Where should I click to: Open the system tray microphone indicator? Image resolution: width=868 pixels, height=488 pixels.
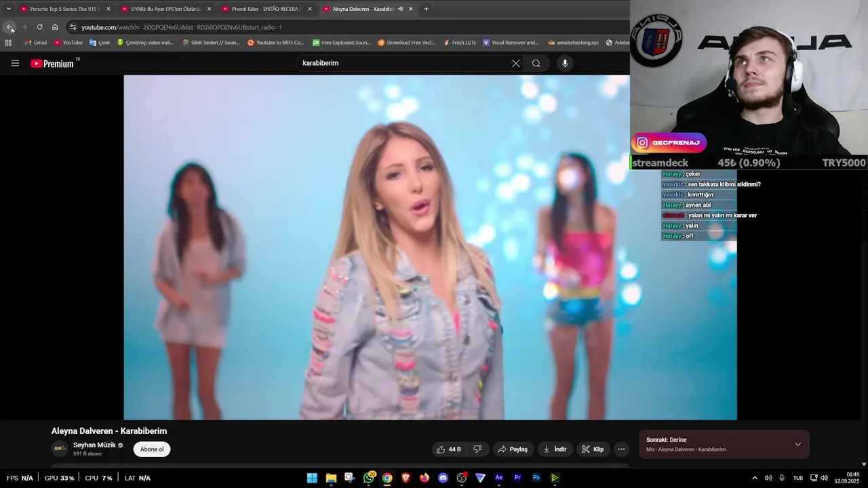click(782, 478)
